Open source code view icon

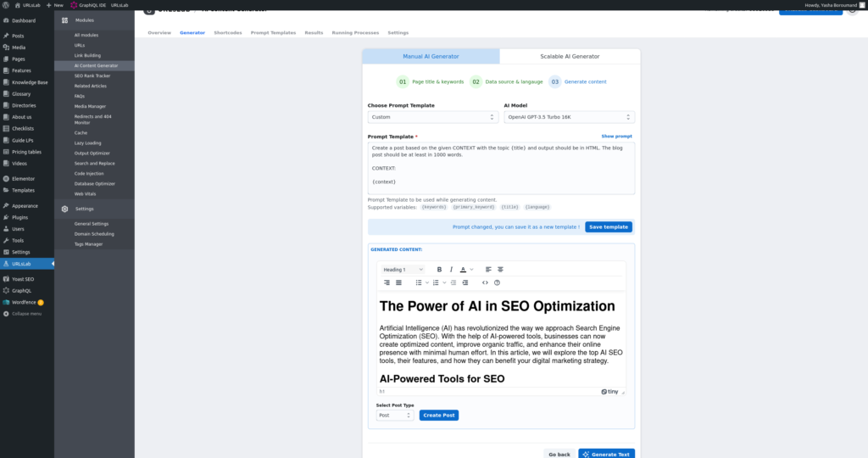click(485, 282)
